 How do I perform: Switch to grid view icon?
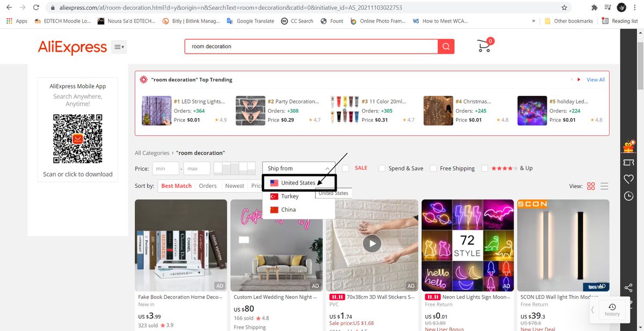point(591,186)
